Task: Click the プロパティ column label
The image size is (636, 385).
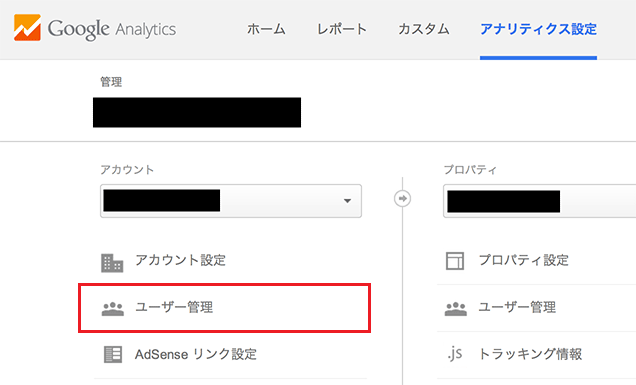Action: [x=470, y=169]
